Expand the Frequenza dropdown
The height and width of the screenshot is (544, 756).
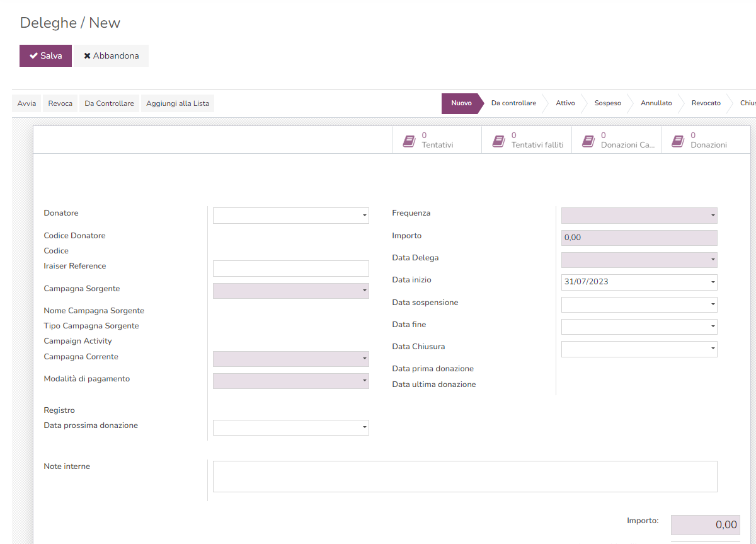pos(639,216)
